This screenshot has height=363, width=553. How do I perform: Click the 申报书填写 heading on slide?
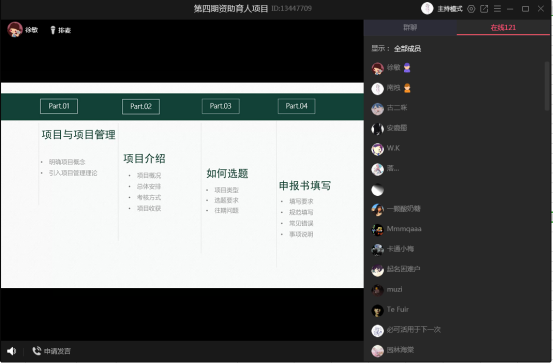305,186
